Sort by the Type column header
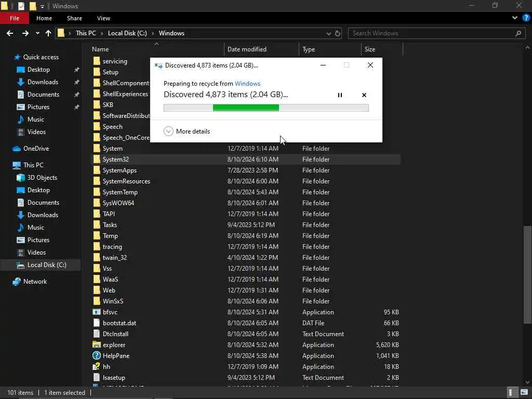532x399 pixels. click(x=309, y=49)
